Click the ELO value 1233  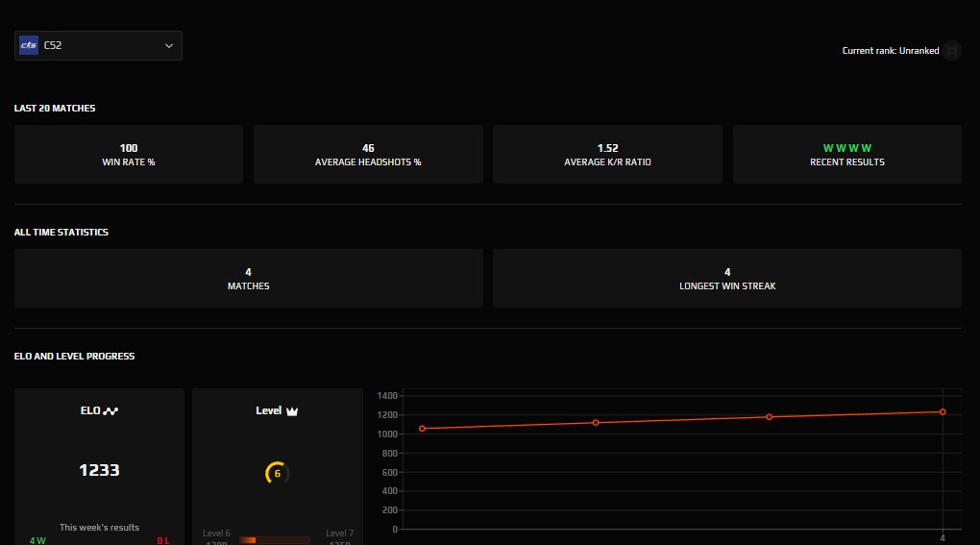coord(99,470)
